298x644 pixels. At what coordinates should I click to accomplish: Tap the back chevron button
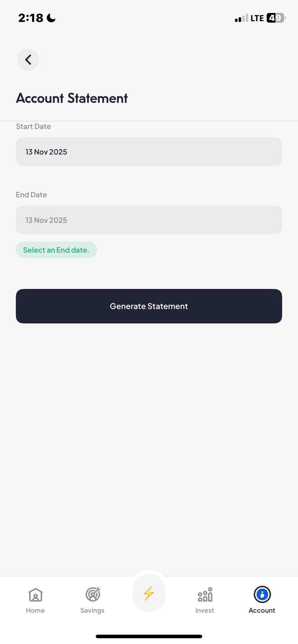28,60
